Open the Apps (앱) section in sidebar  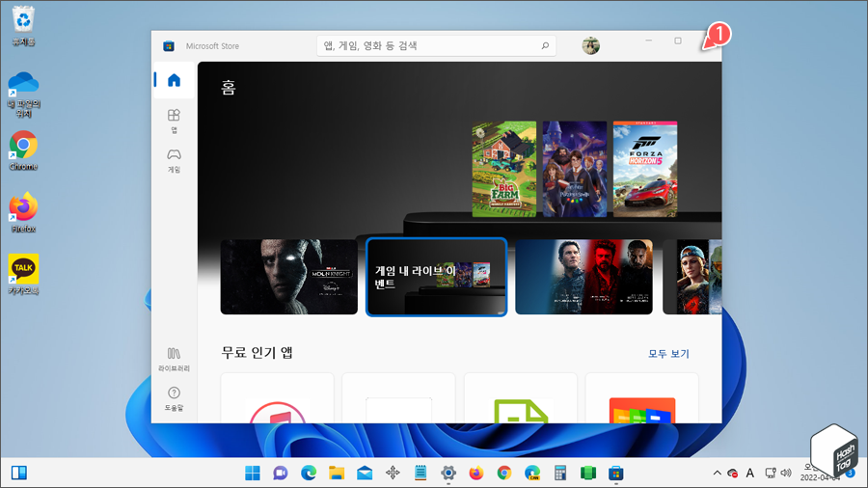(174, 122)
